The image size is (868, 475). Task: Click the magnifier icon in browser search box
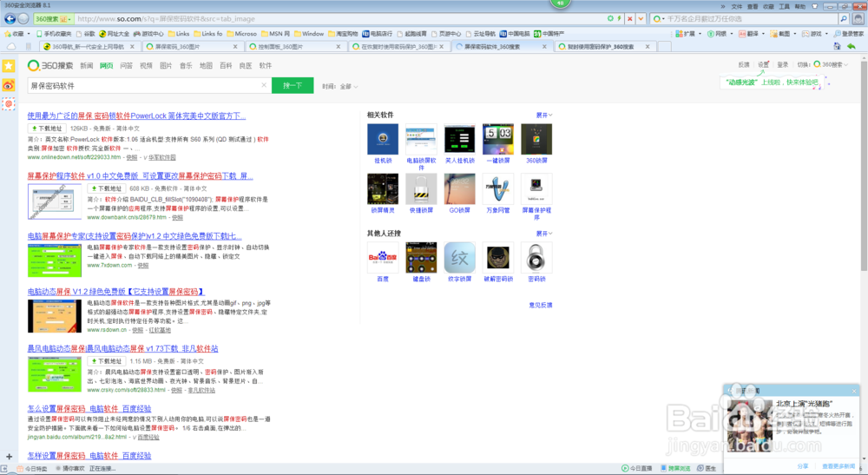(x=844, y=19)
